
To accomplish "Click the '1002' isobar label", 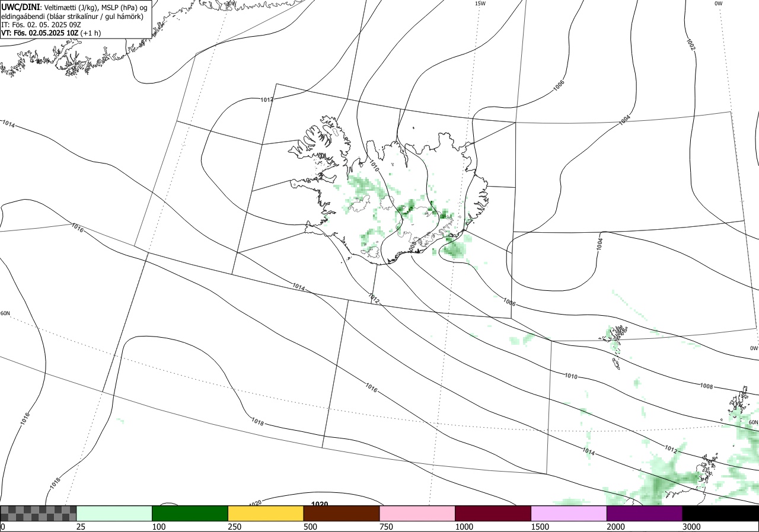I will point(691,45).
